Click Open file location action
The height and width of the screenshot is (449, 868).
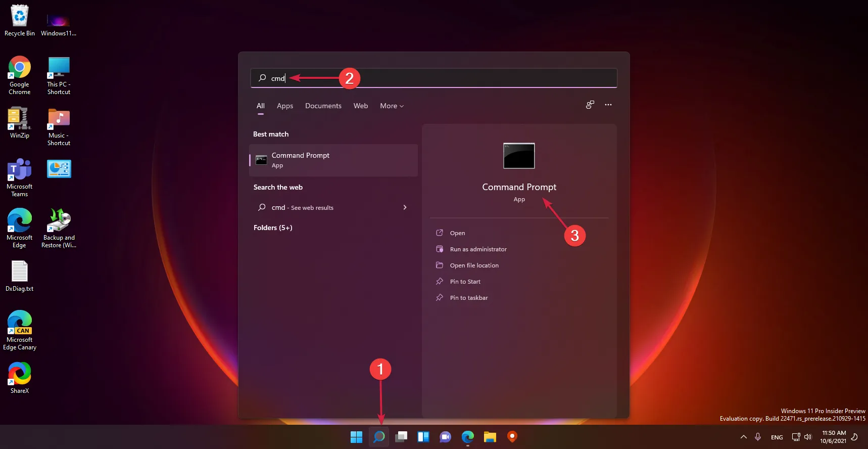click(x=474, y=265)
